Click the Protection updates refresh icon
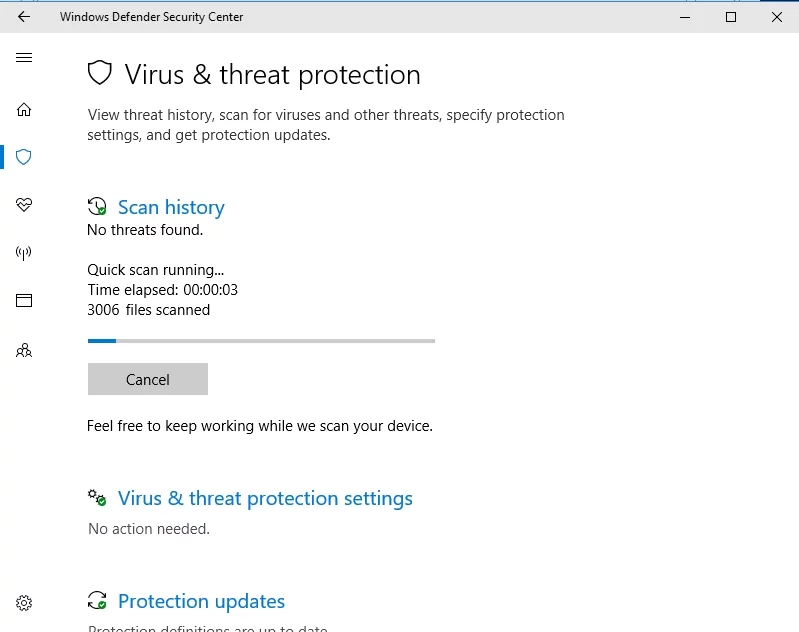Image resolution: width=799 pixels, height=632 pixels. 97,601
